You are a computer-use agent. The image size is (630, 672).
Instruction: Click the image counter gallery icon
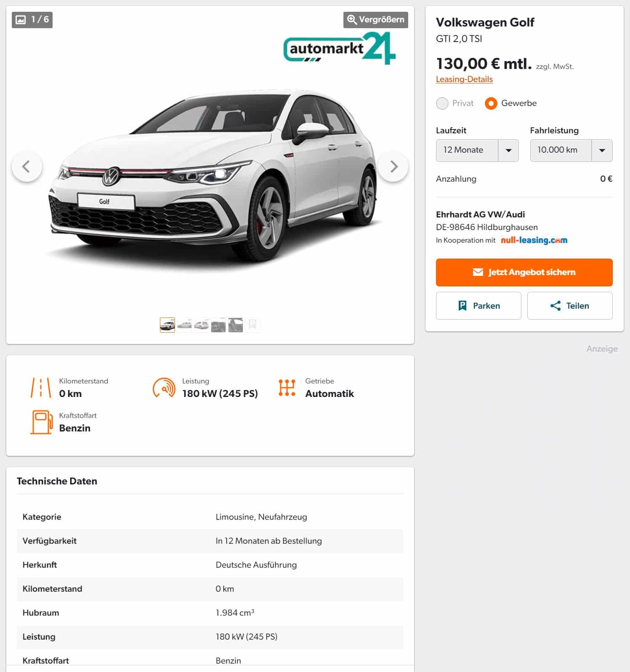(x=21, y=20)
